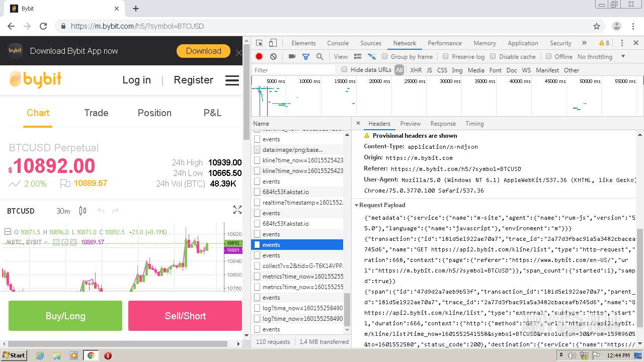Image resolution: width=644 pixels, height=362 pixels.
Task: Tick checkbox beside collect?v=2&tid request
Action: [x=257, y=266]
